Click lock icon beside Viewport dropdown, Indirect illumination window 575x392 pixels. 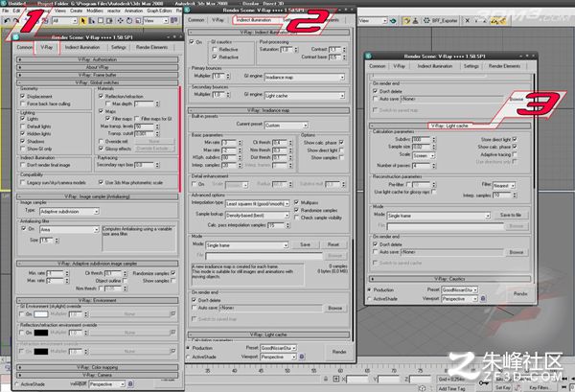[302, 357]
